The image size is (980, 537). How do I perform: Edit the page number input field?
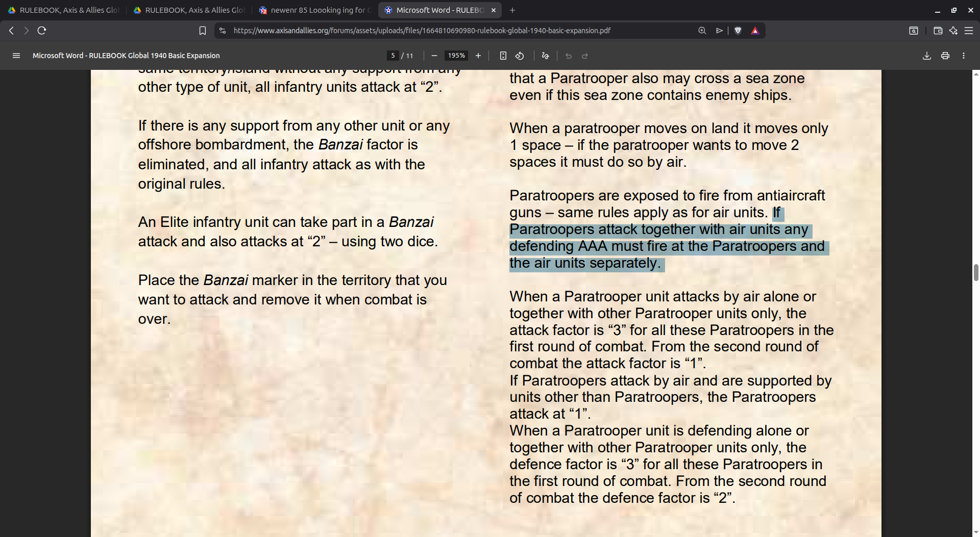pyautogui.click(x=393, y=56)
